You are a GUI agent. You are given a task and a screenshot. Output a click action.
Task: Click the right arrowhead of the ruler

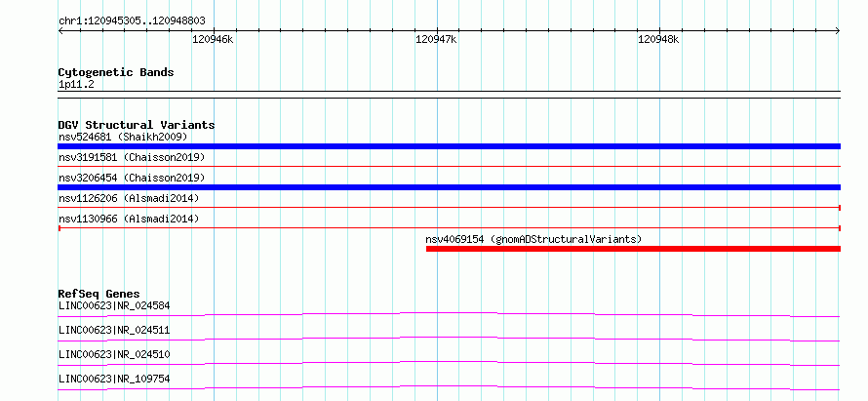coord(838,30)
